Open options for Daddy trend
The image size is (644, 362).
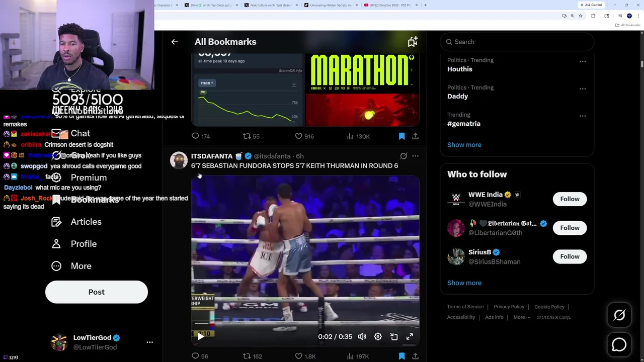click(582, 88)
